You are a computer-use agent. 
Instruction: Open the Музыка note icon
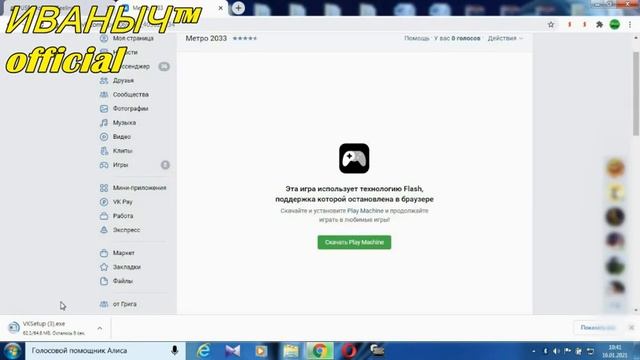tap(104, 122)
